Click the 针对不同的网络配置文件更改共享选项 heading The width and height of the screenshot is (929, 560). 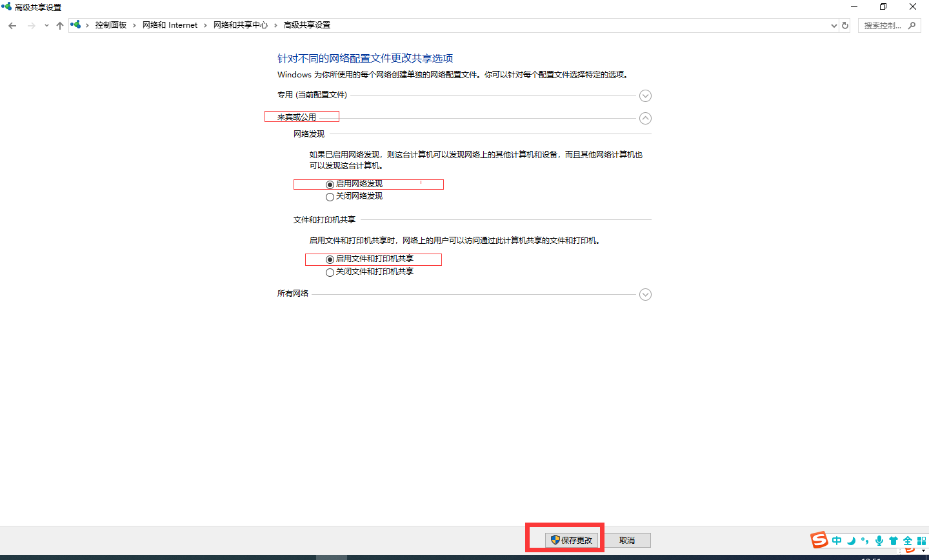click(365, 58)
